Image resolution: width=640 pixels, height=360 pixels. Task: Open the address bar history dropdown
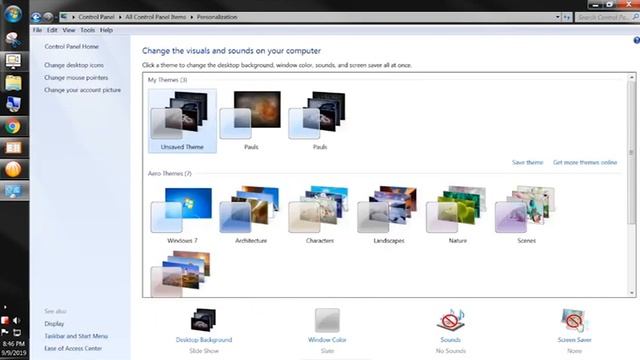557,17
